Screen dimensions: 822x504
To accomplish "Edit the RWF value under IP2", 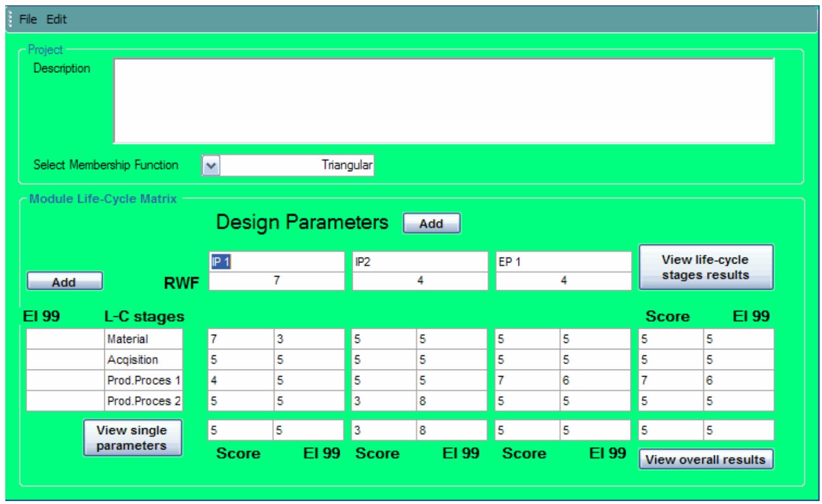I will (420, 283).
